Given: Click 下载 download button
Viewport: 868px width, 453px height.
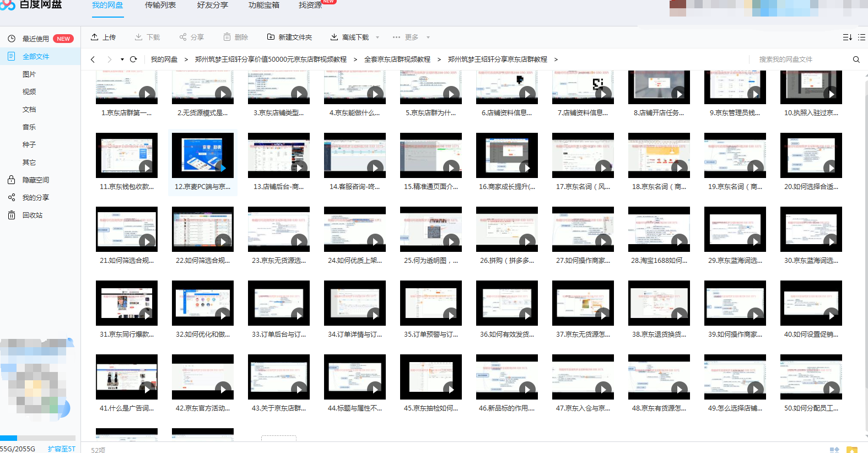Looking at the screenshot, I should (x=147, y=37).
